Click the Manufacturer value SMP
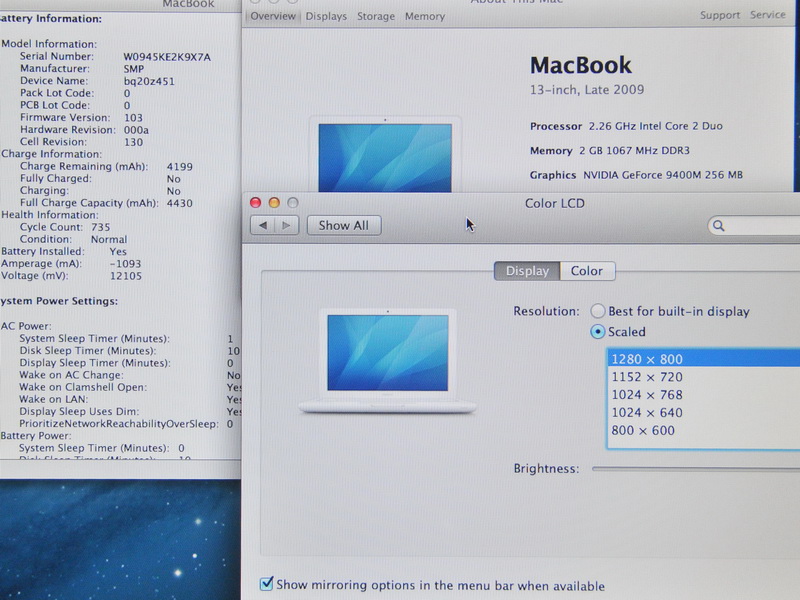The image size is (800, 600). [x=134, y=69]
